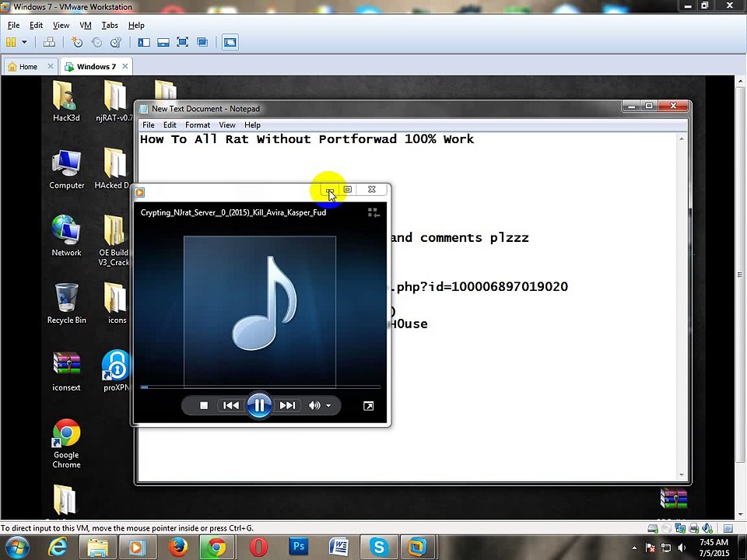The image size is (747, 560).
Task: Open the Media Player volume dropdown arrow
Action: point(328,406)
